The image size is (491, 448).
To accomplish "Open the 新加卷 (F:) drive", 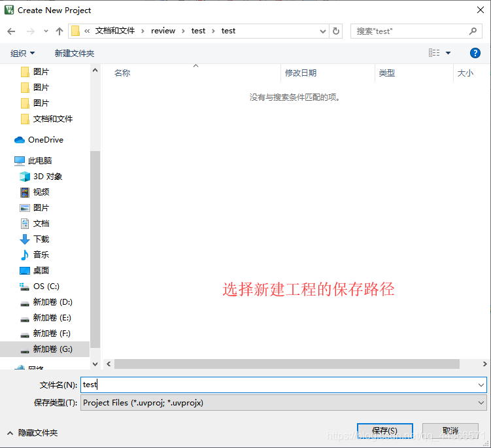I will pyautogui.click(x=52, y=334).
